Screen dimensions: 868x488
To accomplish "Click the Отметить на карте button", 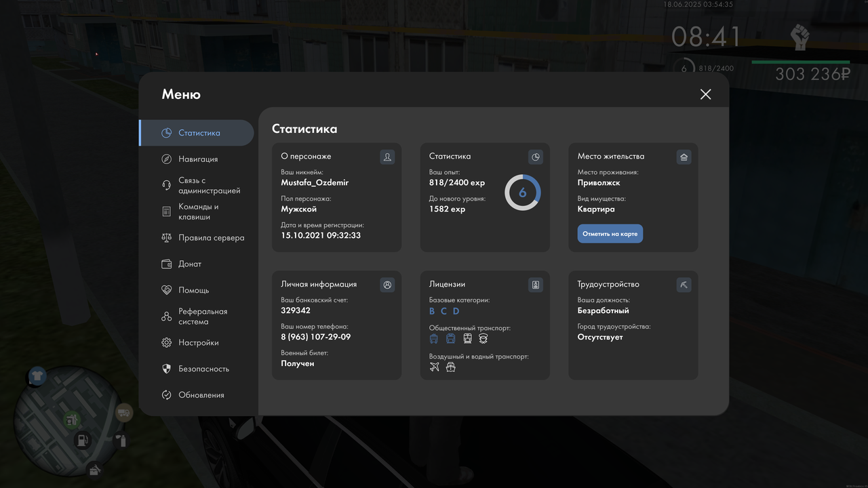I will pos(610,234).
